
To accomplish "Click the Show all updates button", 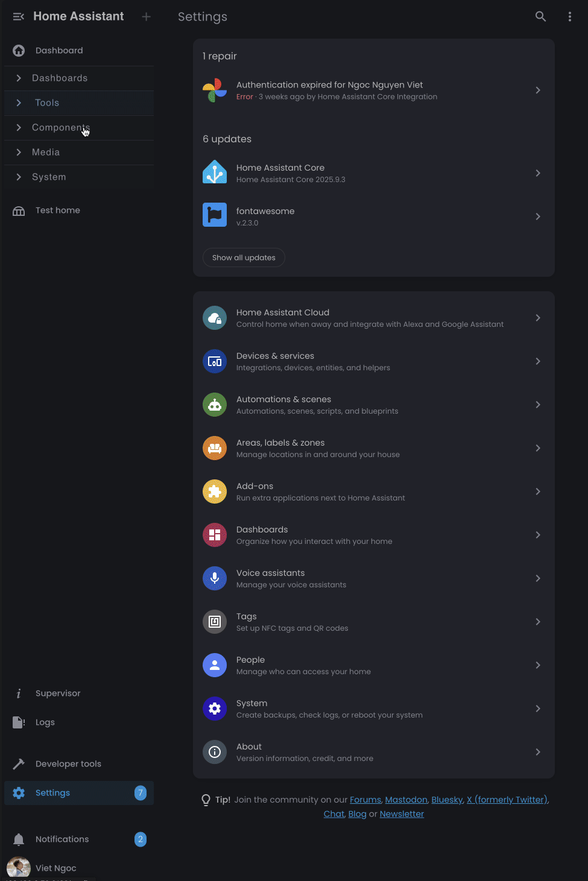I will (x=244, y=257).
